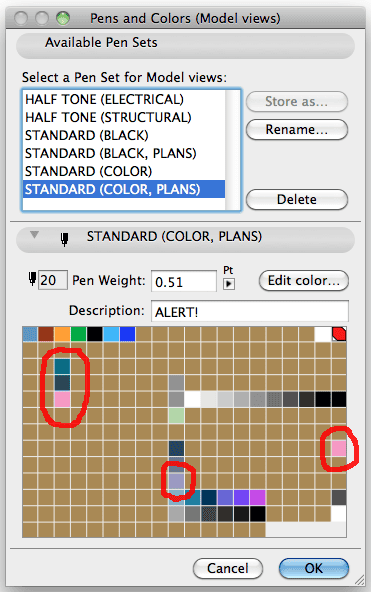This screenshot has width=371, height=592.
Task: Click the Pen Weight input field
Action: (x=184, y=281)
